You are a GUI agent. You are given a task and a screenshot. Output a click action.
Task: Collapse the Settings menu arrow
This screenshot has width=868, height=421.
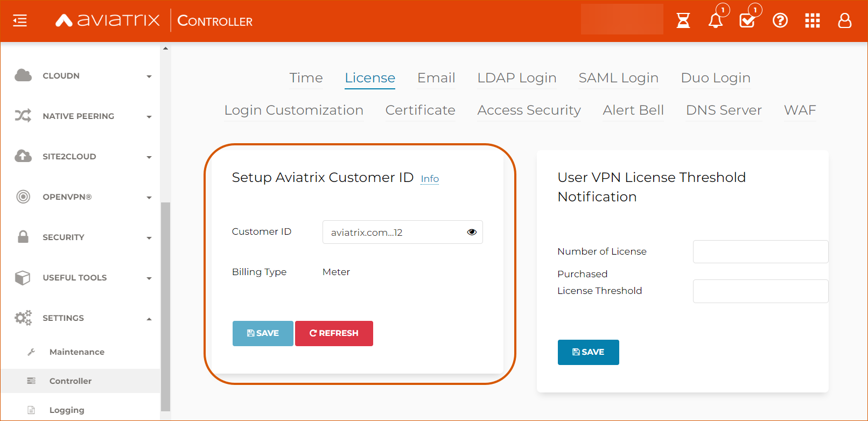[x=149, y=319]
